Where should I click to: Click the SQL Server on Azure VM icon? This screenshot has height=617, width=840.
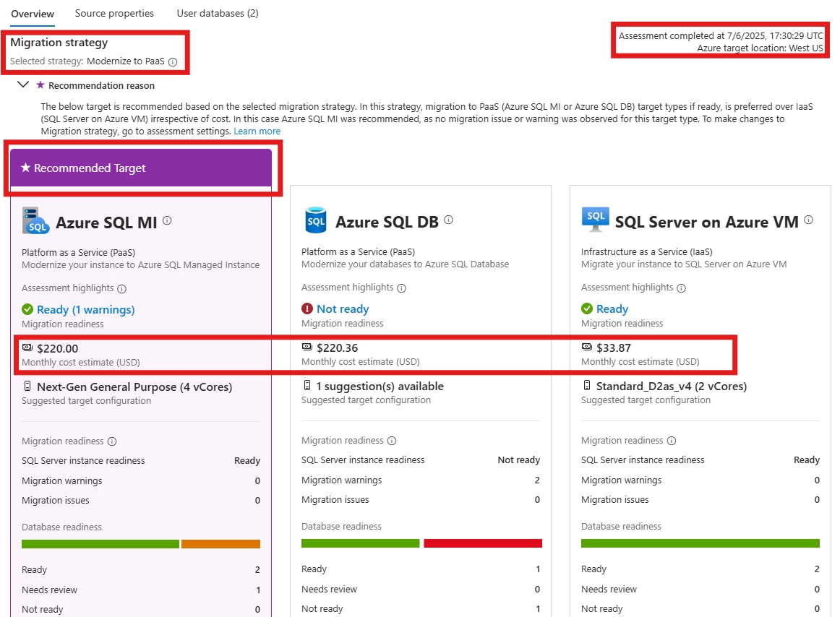[x=595, y=220]
